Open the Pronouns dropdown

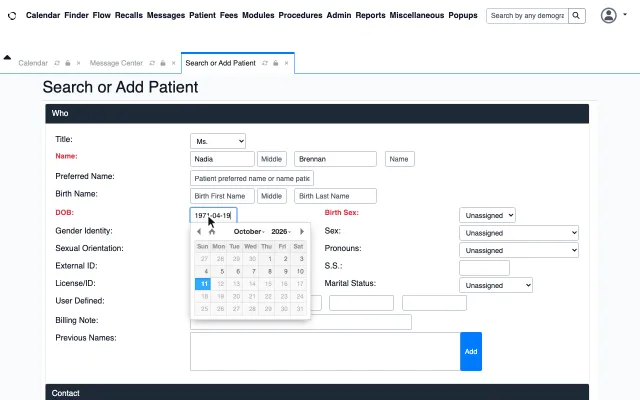tap(518, 250)
